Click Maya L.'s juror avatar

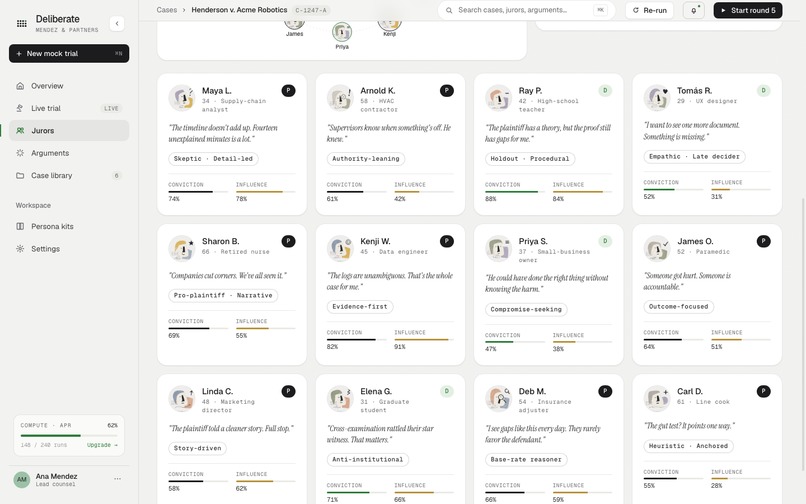tap(181, 98)
